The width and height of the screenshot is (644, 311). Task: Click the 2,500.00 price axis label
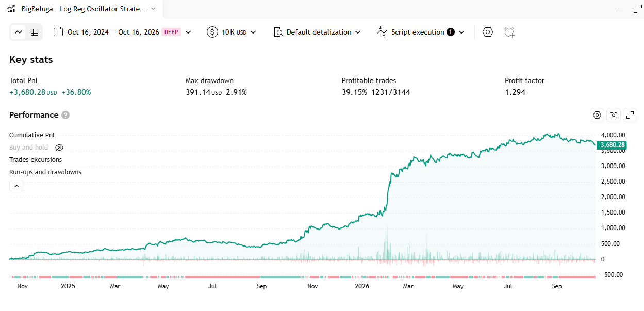tap(613, 182)
